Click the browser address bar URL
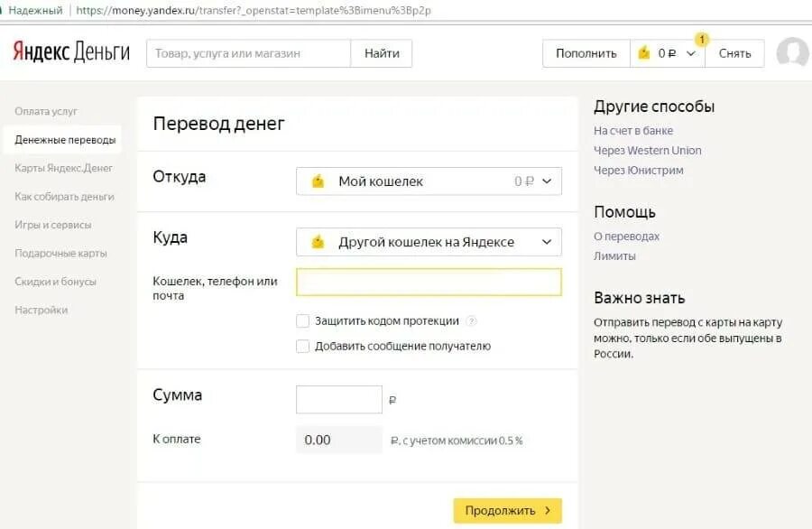This screenshot has height=529, width=812. coord(254,10)
